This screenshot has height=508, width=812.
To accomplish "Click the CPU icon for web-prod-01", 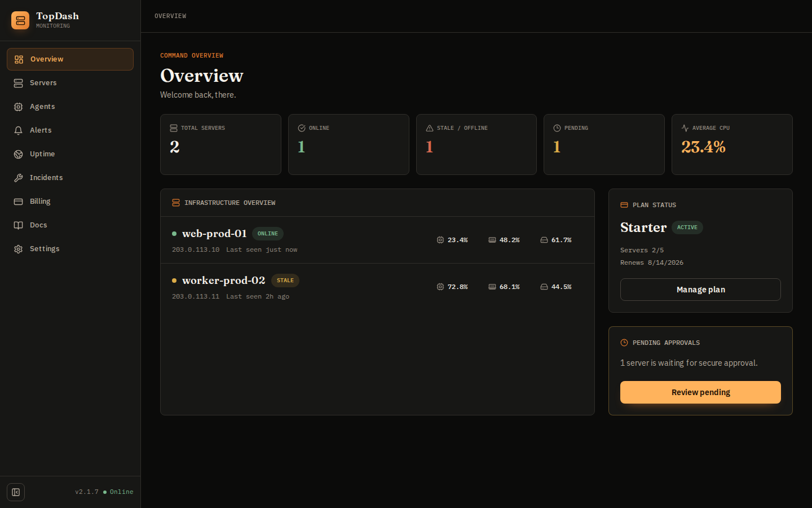I will pyautogui.click(x=440, y=240).
